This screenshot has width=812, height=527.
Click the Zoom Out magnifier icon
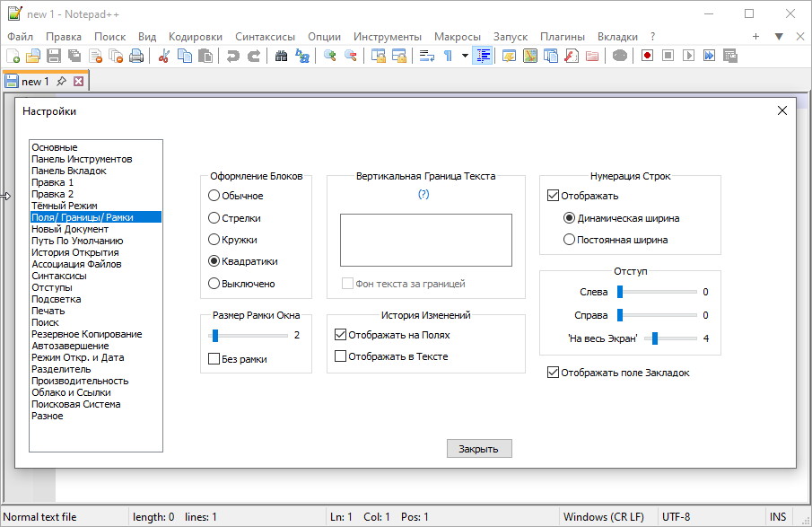coord(351,56)
